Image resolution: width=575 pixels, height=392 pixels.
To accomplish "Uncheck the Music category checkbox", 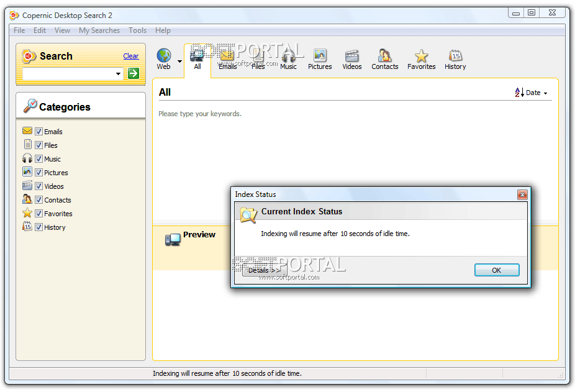I will click(x=39, y=158).
